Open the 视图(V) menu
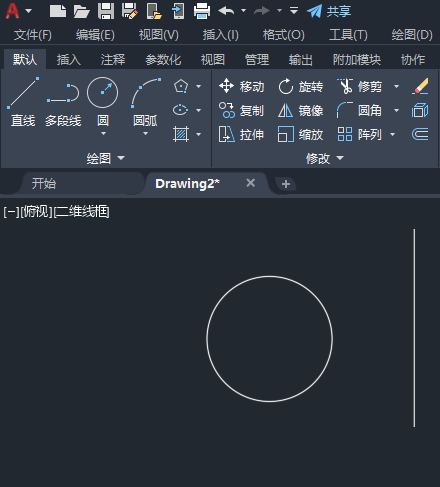 tap(159, 35)
